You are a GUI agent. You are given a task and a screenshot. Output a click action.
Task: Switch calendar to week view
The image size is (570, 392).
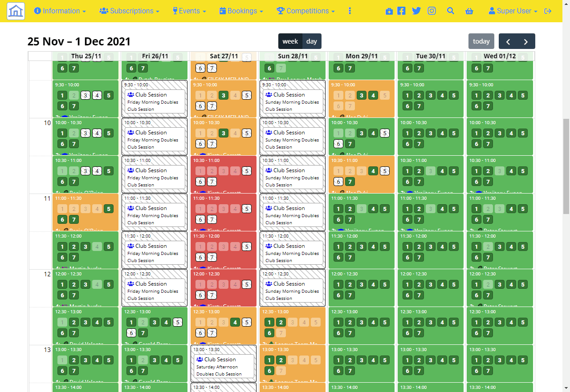[290, 41]
